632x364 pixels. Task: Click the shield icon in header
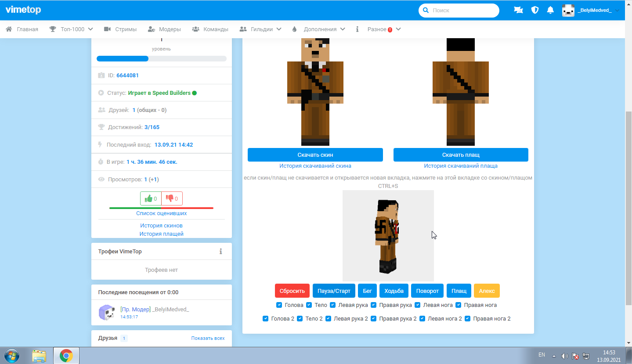point(535,10)
